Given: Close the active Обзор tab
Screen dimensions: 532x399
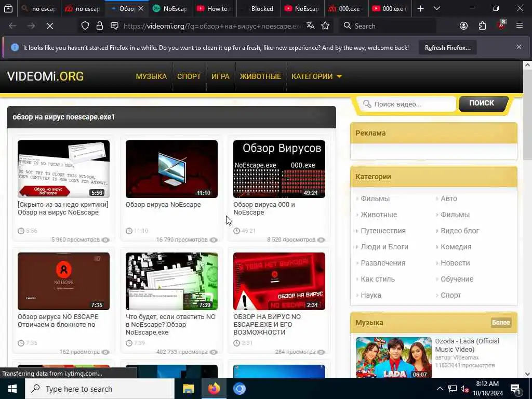Looking at the screenshot, I should [x=141, y=8].
